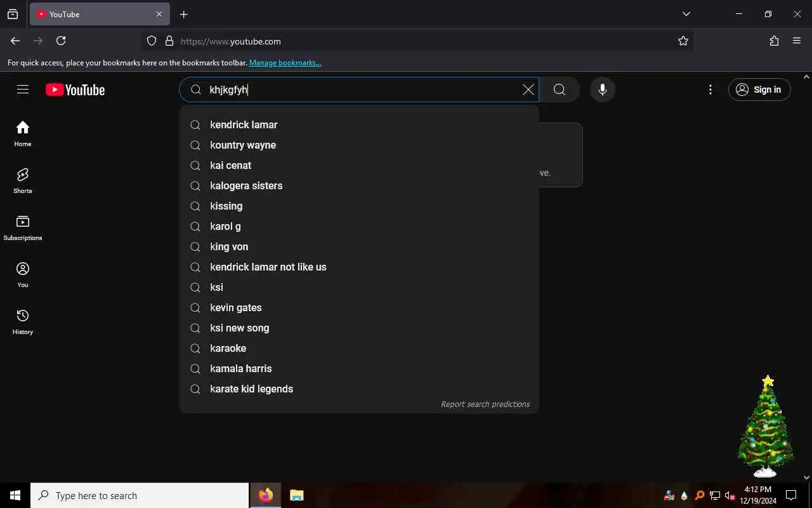The height and width of the screenshot is (508, 812).
Task: Click Firefox in the taskbar
Action: 266,495
